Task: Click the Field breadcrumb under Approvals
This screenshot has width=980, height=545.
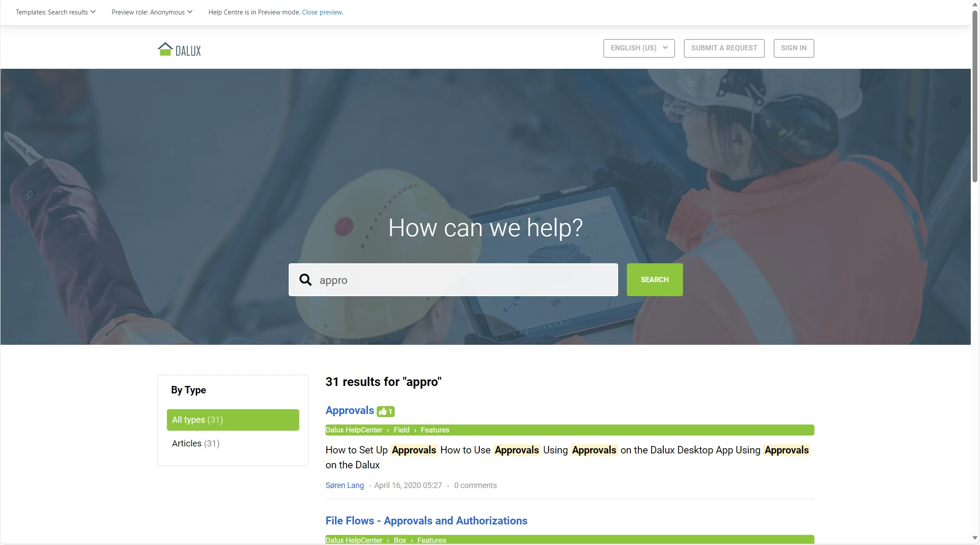Action: [401, 430]
